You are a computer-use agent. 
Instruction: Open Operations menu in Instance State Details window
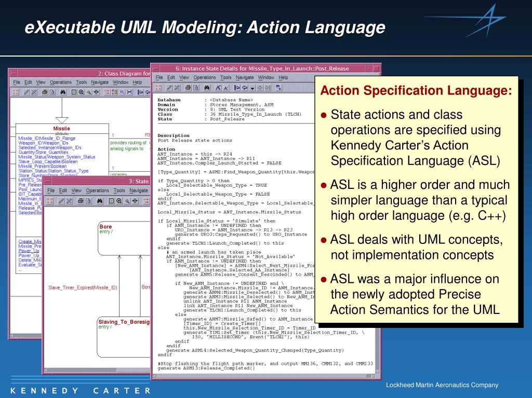coord(205,77)
